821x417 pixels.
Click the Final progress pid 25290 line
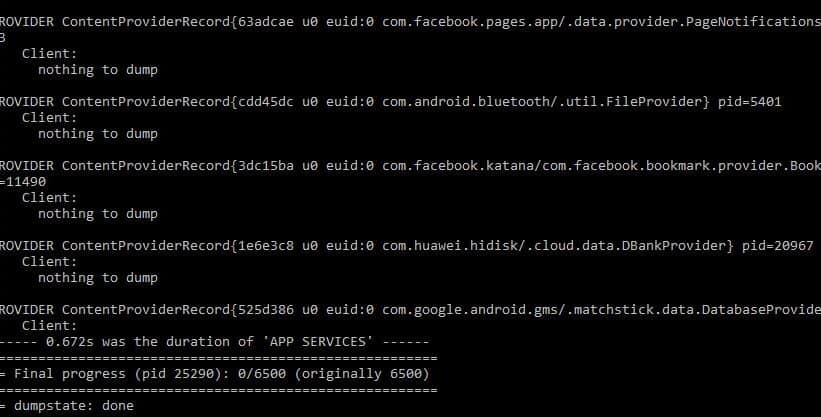pos(215,374)
